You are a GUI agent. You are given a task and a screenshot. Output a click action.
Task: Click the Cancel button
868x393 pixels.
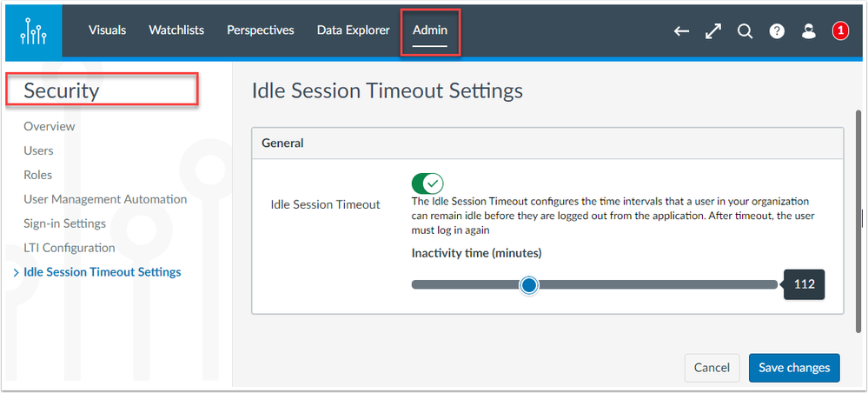tap(712, 368)
